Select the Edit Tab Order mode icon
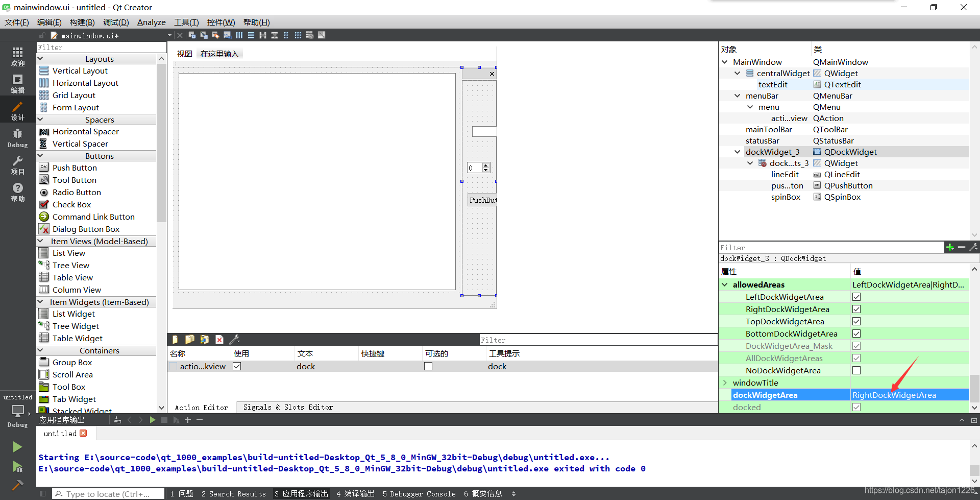The width and height of the screenshot is (980, 500). click(x=228, y=35)
